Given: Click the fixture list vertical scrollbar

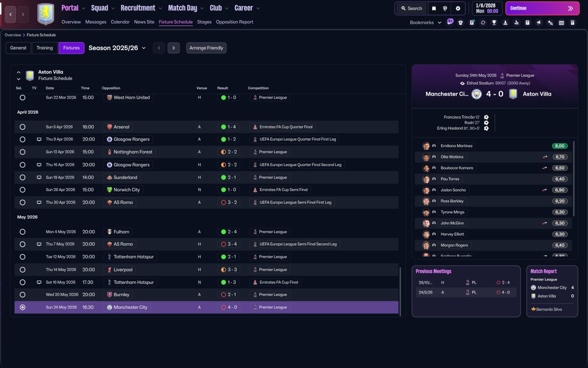Looking at the screenshot, I should 401,292.
